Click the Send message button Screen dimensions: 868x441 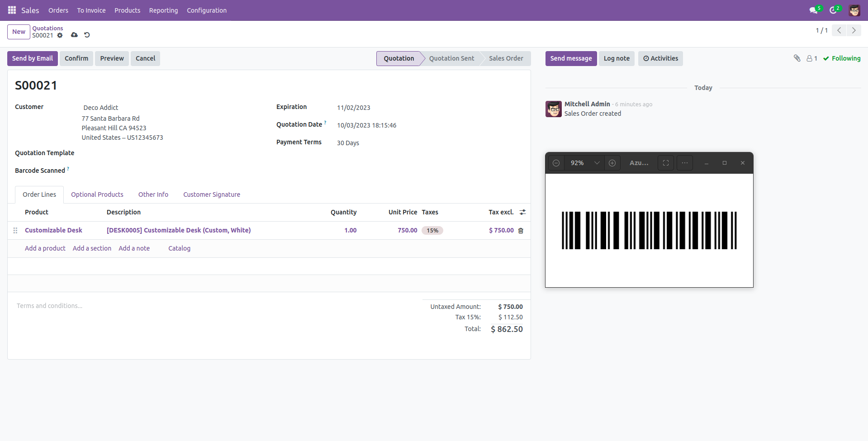point(571,58)
